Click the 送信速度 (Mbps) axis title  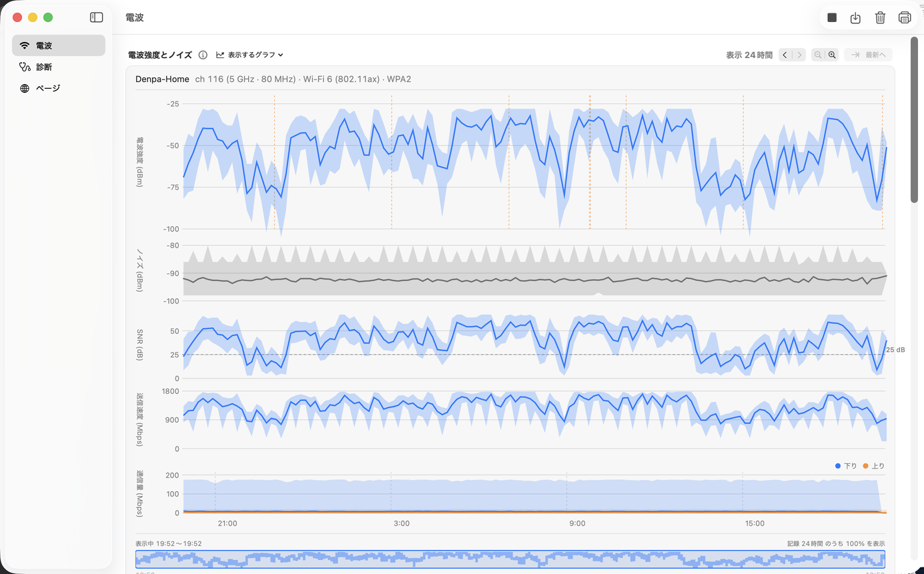(x=139, y=419)
